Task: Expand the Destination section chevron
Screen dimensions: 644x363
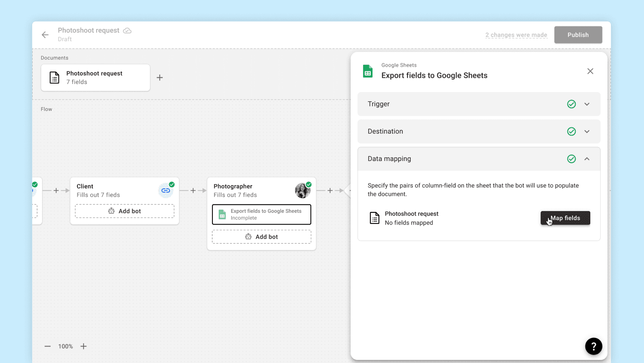Action: pyautogui.click(x=587, y=131)
